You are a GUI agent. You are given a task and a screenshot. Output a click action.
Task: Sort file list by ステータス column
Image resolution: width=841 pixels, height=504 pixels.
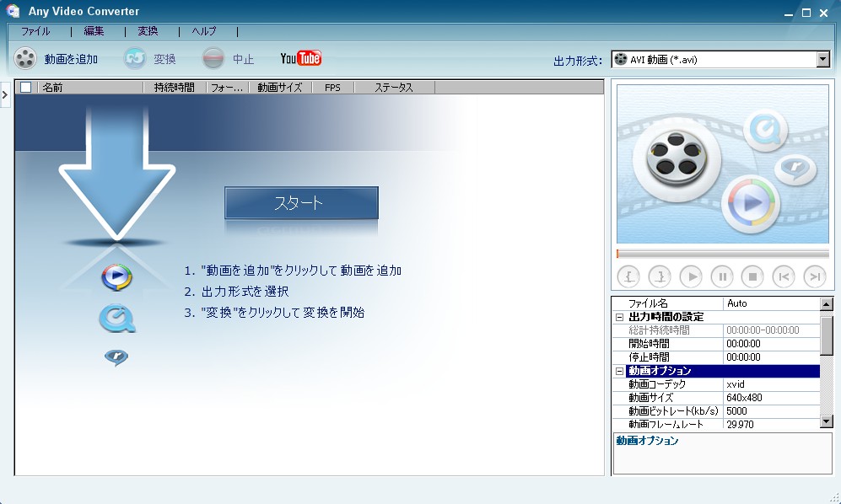(x=394, y=87)
